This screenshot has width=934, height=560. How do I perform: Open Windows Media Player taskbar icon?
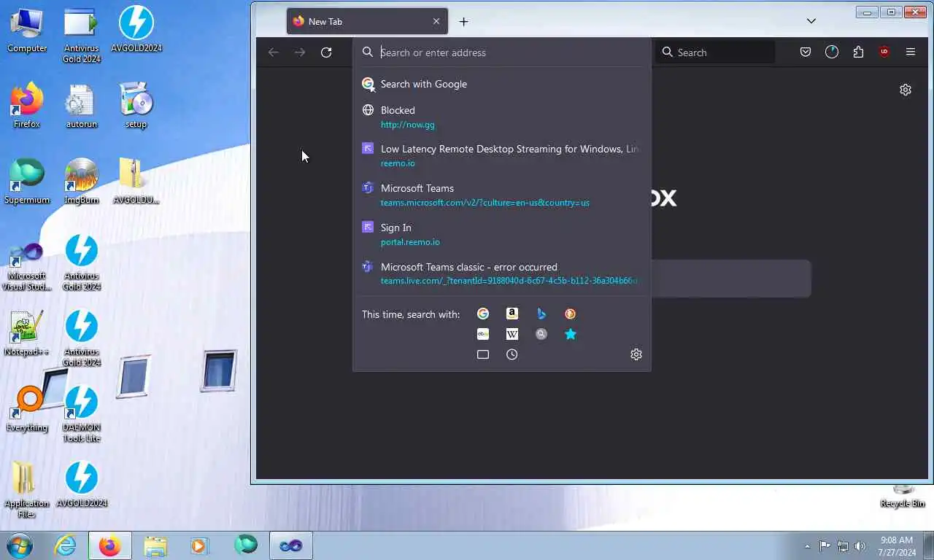(x=199, y=545)
